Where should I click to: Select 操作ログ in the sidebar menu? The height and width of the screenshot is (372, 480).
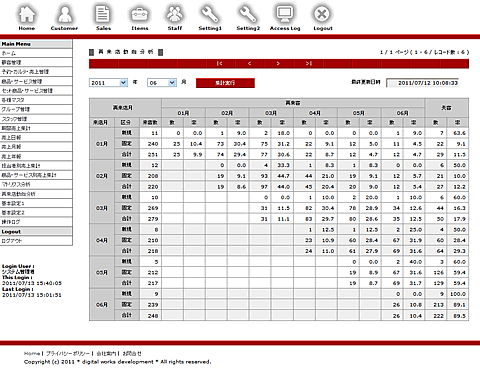click(x=36, y=222)
